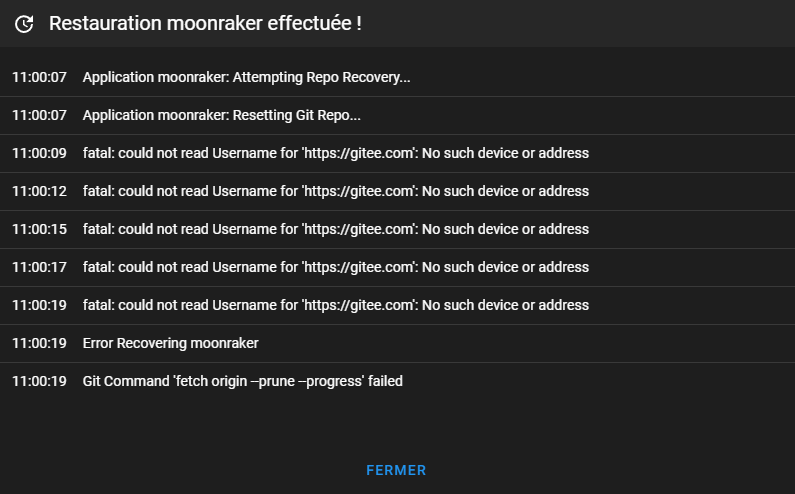Click the 11:00:17 timestamp
Image resolution: width=795 pixels, height=494 pixels.
[39, 267]
